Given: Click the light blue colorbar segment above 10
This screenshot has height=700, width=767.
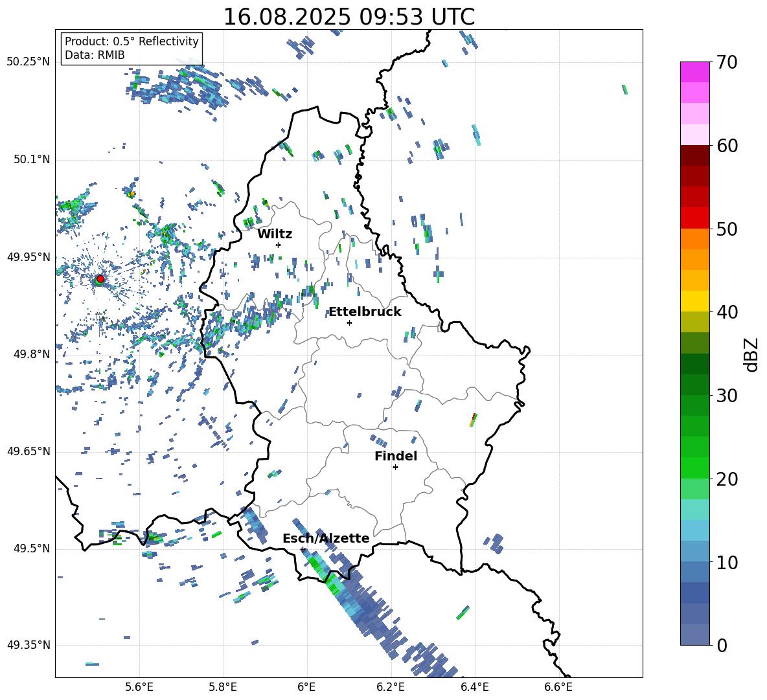Looking at the screenshot, I should pos(694,530).
